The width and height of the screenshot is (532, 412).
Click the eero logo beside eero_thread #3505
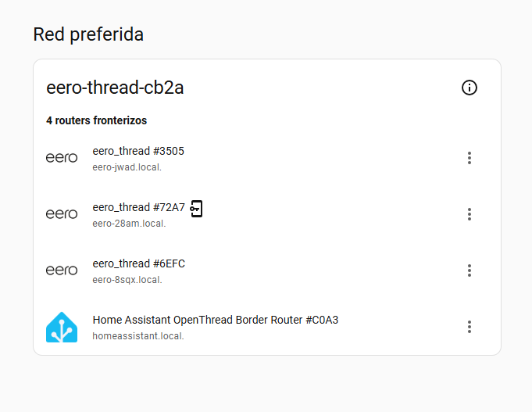tap(62, 158)
